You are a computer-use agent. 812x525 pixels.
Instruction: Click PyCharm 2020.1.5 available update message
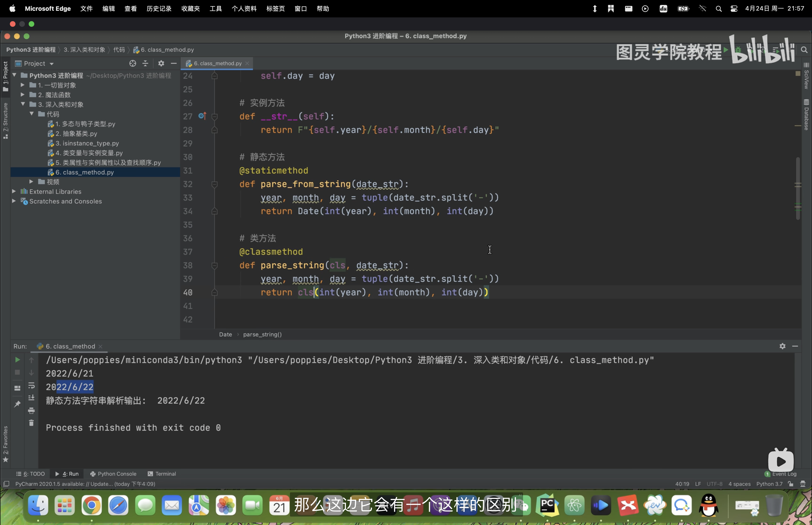pyautogui.click(x=85, y=484)
